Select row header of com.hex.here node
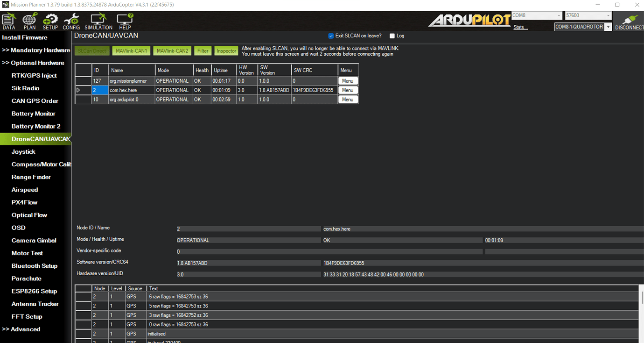This screenshot has height=343, width=644. (x=83, y=90)
